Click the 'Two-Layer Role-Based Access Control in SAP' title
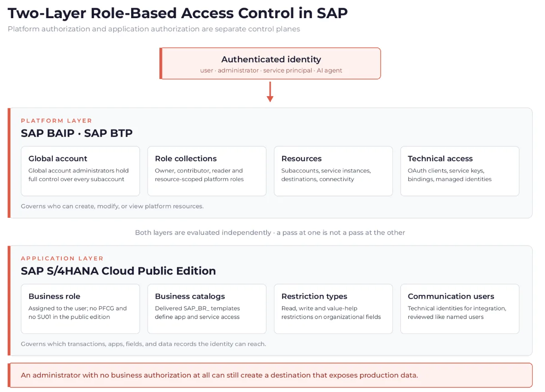The height and width of the screenshot is (392, 545). click(x=178, y=13)
